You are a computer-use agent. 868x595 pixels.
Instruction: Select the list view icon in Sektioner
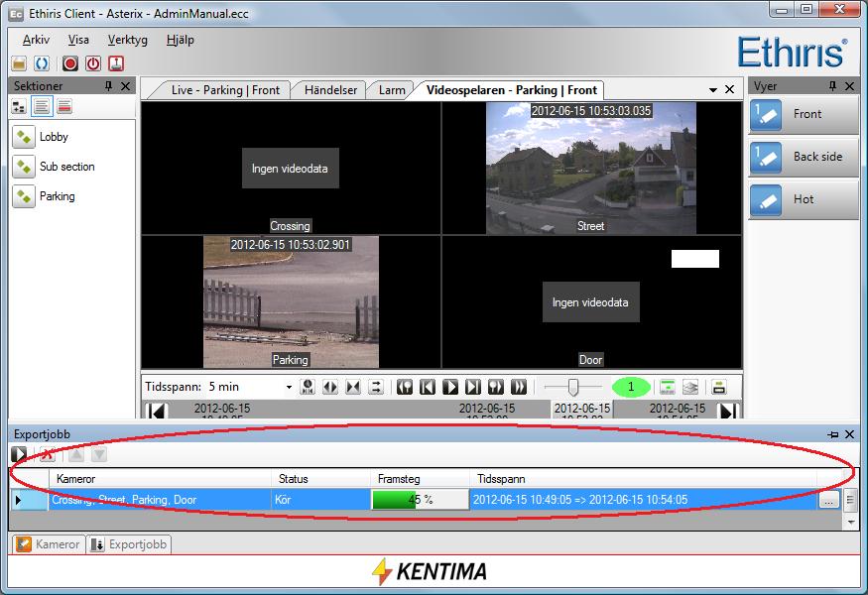(x=42, y=106)
